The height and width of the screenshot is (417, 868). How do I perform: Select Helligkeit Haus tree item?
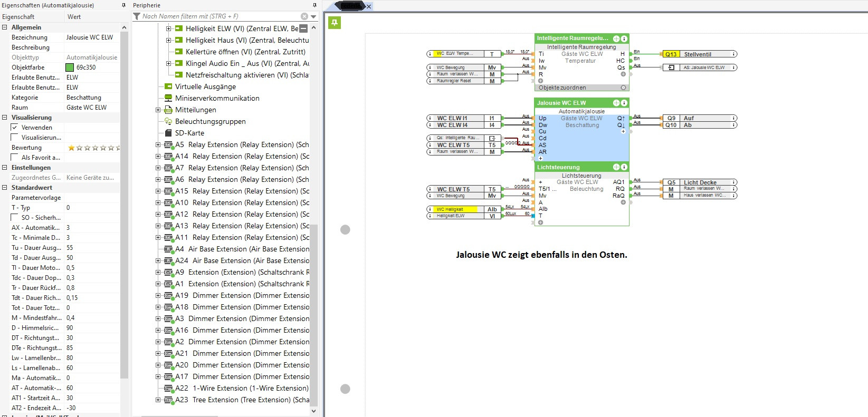click(247, 40)
